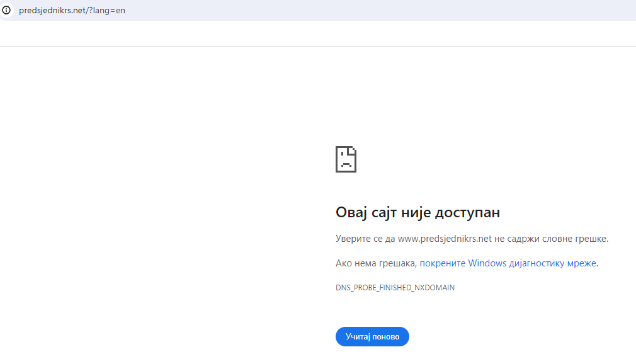Screen dimensions: 636x364
Task: Click the word Windows in the diagnostics link
Action: coord(487,263)
